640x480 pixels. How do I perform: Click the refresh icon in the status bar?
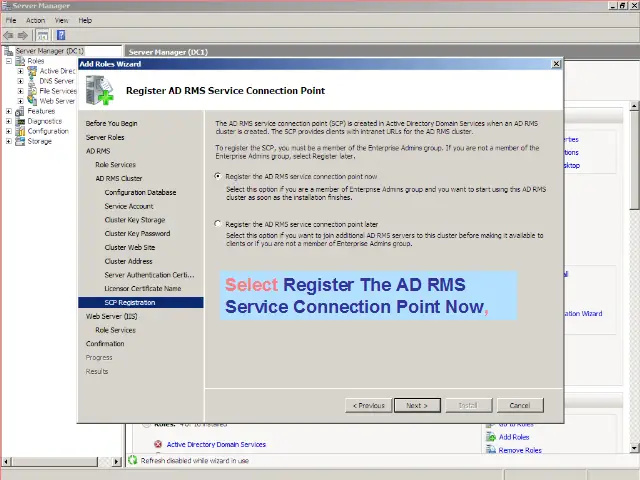133,460
